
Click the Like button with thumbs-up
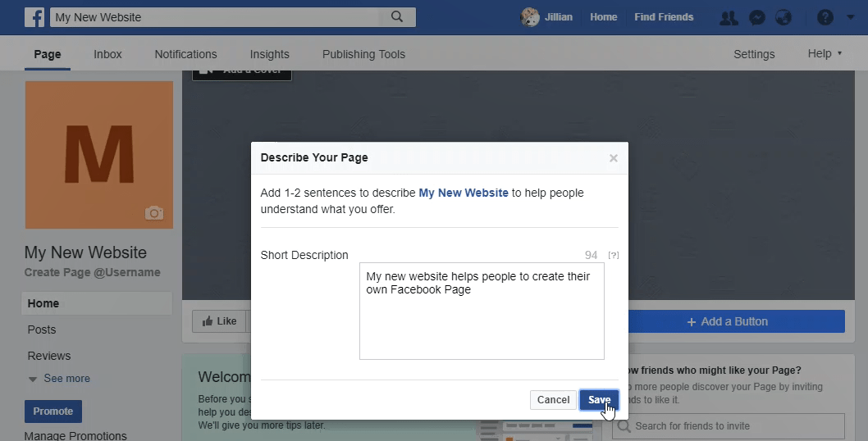pyautogui.click(x=219, y=321)
